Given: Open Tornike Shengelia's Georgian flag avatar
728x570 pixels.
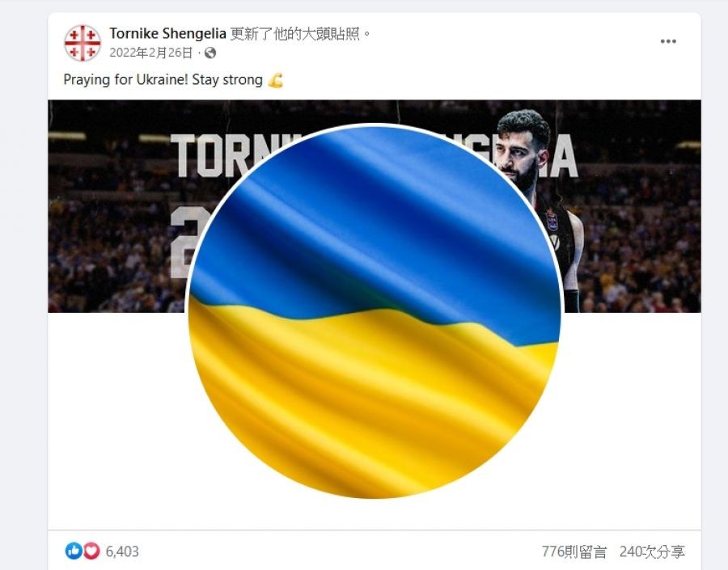Looking at the screenshot, I should point(83,43).
